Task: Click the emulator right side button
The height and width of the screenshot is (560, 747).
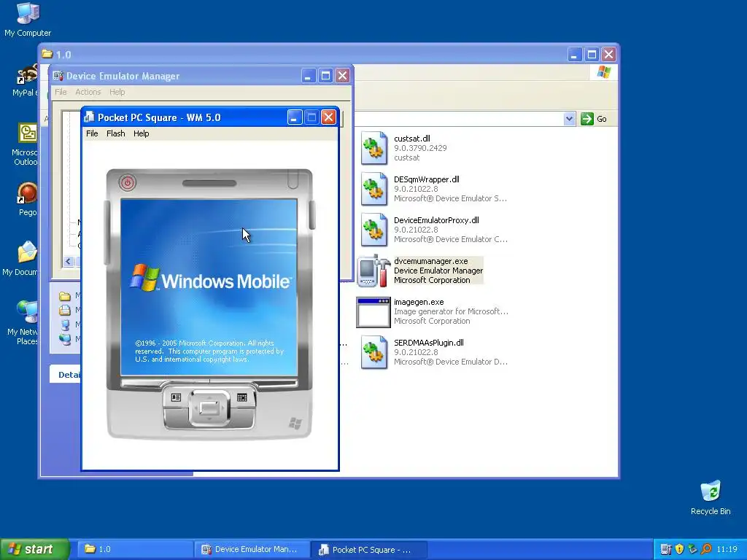Action: (x=312, y=215)
